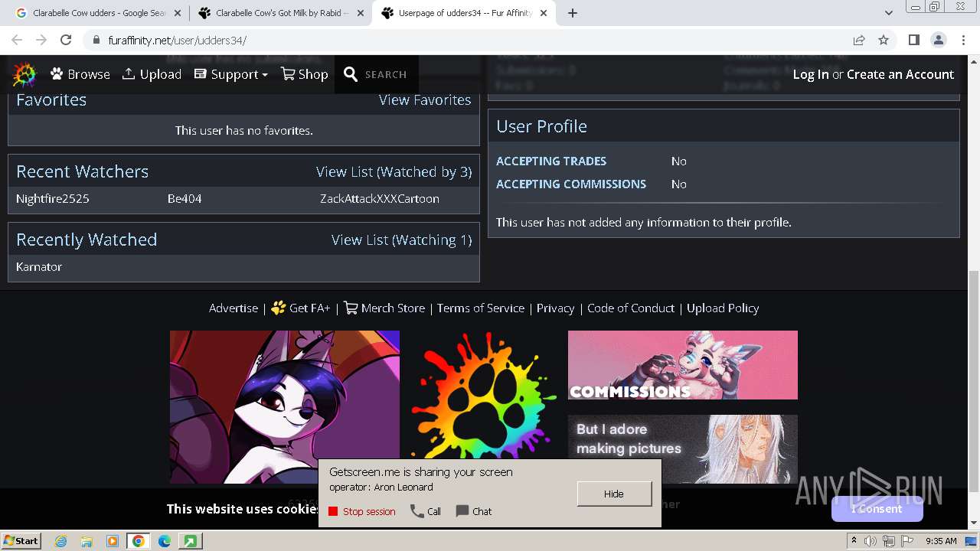
Task: Open View Favorites link
Action: coord(425,99)
